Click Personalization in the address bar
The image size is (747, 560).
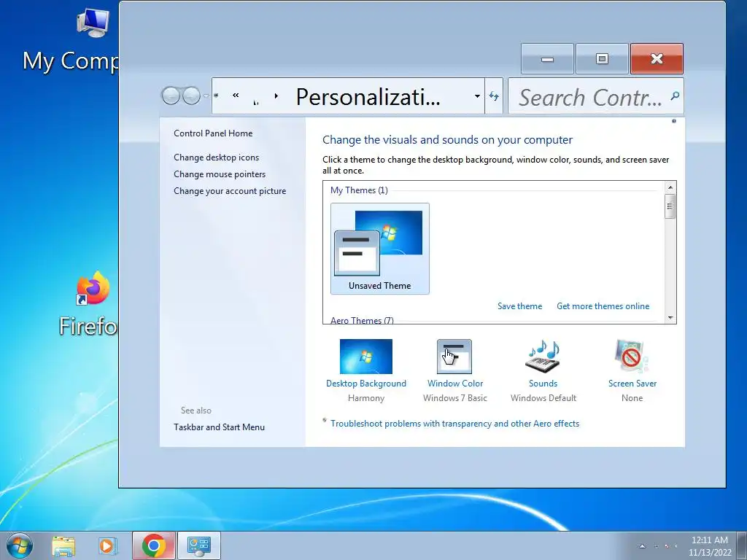368,97
